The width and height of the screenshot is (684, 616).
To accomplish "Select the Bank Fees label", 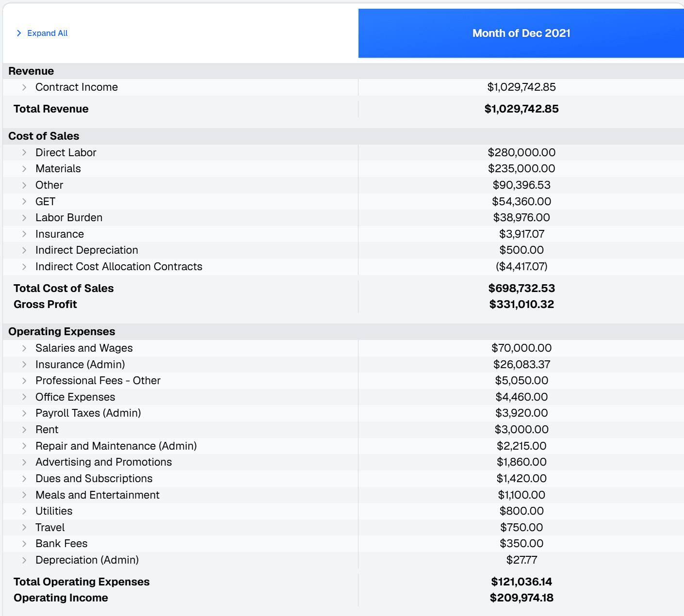I will 62,544.
